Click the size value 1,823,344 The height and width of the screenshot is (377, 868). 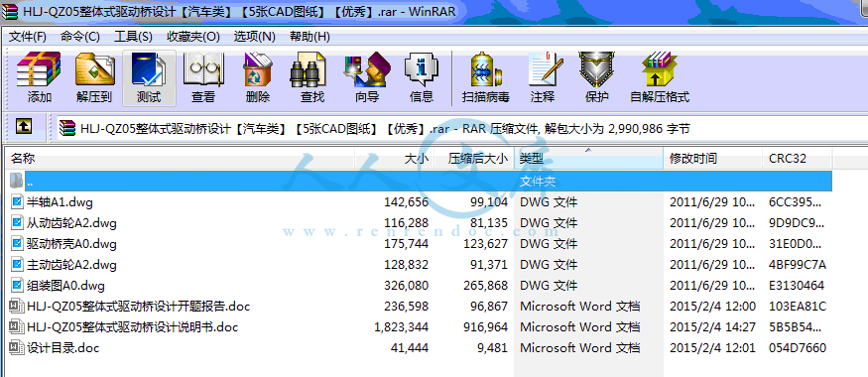point(402,327)
